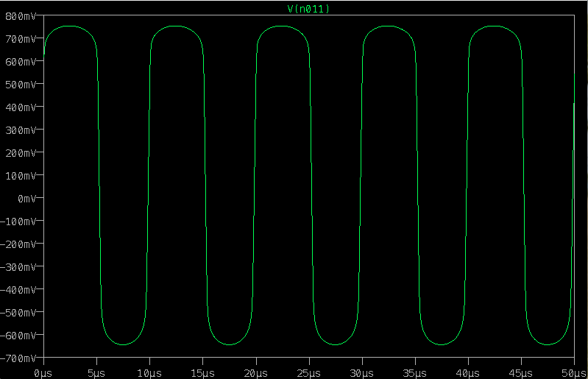
Task: Click the 20µs time axis label
Action: [x=256, y=373]
